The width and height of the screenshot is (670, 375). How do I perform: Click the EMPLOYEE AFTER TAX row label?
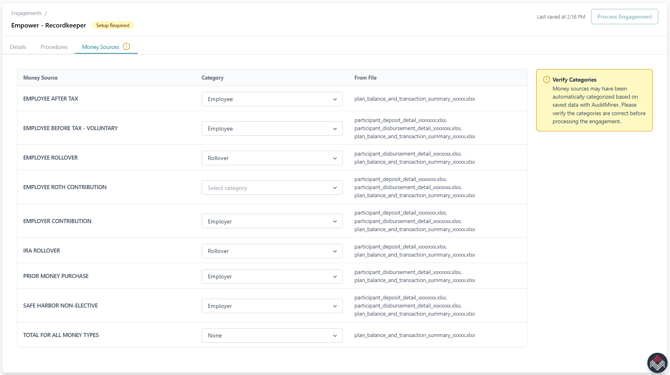(x=50, y=99)
